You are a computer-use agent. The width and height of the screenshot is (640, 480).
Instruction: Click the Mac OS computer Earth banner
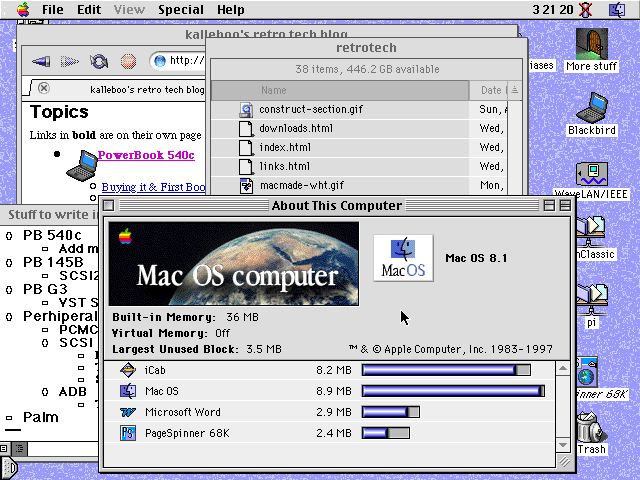234,264
